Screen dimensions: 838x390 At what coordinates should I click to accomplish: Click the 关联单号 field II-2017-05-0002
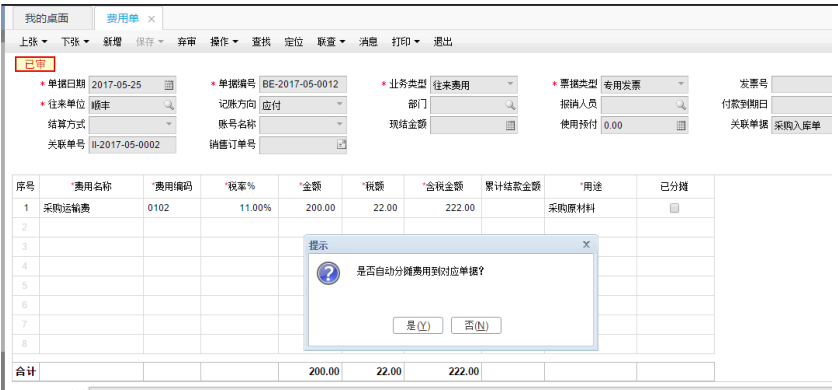pos(133,144)
